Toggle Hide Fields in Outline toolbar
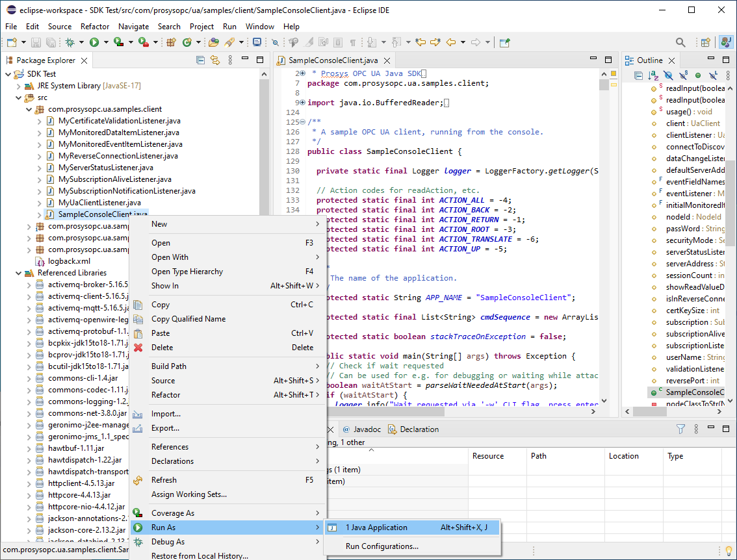The height and width of the screenshot is (560, 737). pyautogui.click(x=668, y=76)
